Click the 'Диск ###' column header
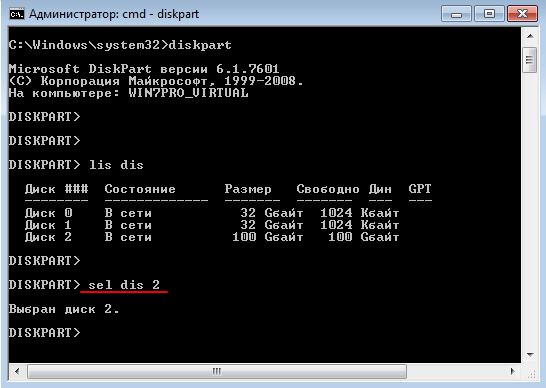This screenshot has width=546, height=388. tap(56, 189)
